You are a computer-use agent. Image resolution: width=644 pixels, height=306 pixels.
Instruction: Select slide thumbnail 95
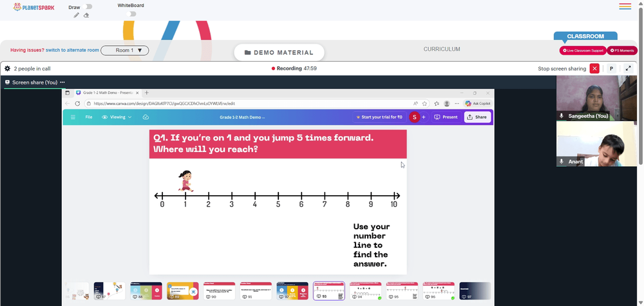click(x=402, y=291)
